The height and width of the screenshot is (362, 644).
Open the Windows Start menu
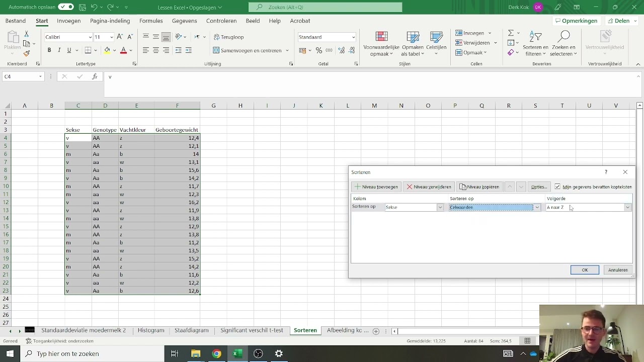(10, 353)
